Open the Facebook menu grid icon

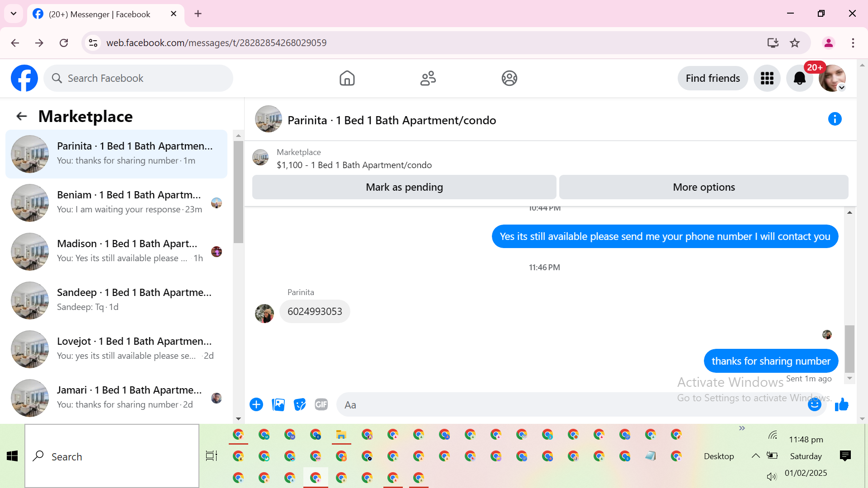coord(767,78)
